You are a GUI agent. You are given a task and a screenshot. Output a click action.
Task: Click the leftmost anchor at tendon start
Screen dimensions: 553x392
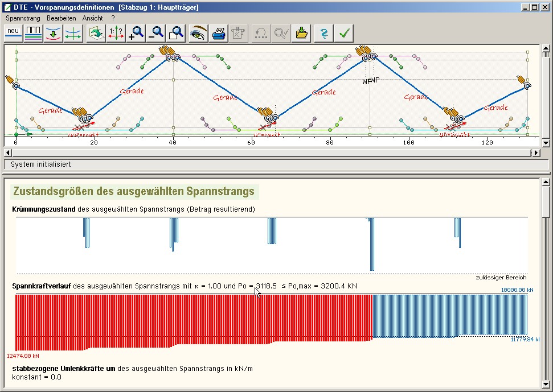point(13,82)
